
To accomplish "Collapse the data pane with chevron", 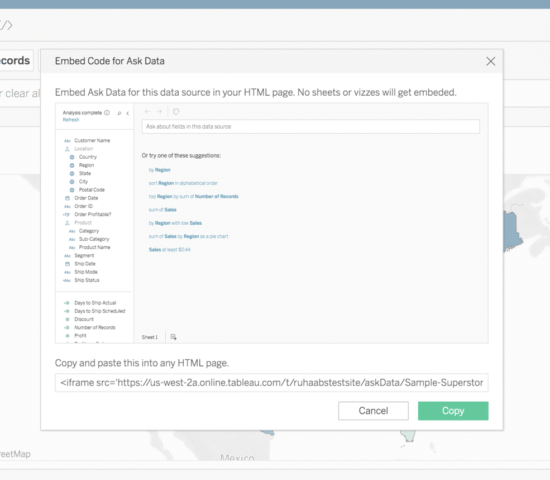I will click(x=128, y=113).
